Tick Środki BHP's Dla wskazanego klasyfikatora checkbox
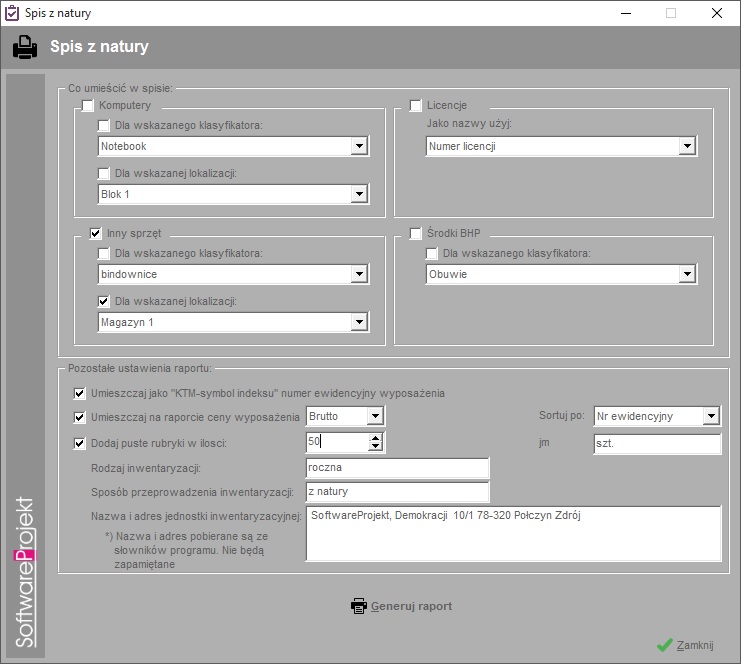741x664 pixels. point(431,254)
